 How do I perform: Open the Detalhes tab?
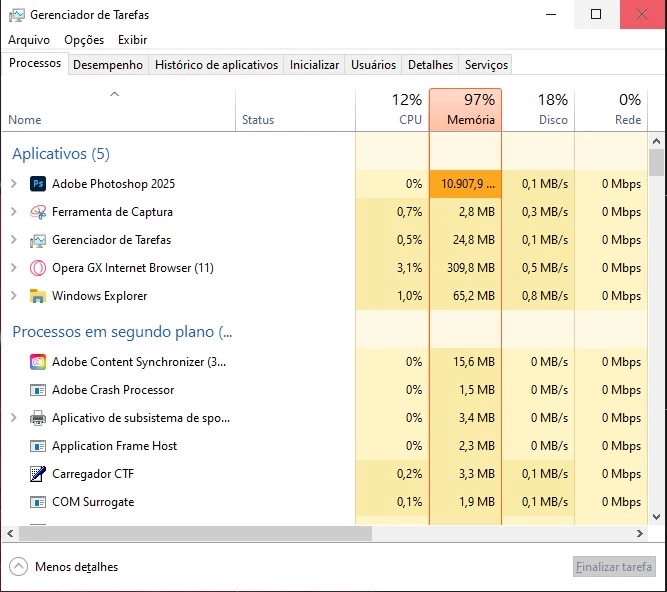coord(430,65)
